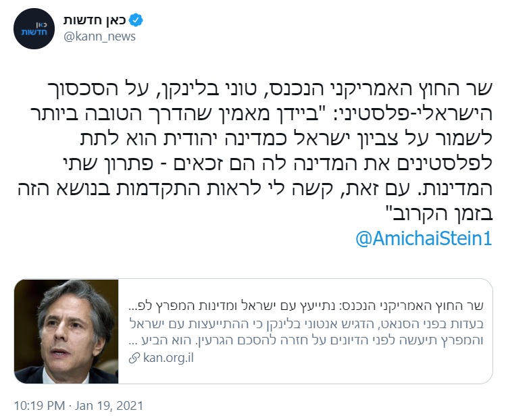506x420 pixels.
Task: Click the card description starting בעדות בפני הסנאט
Action: [x=307, y=323]
